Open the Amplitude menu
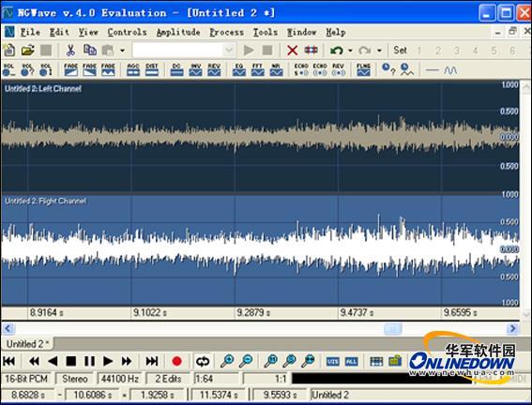 (178, 32)
